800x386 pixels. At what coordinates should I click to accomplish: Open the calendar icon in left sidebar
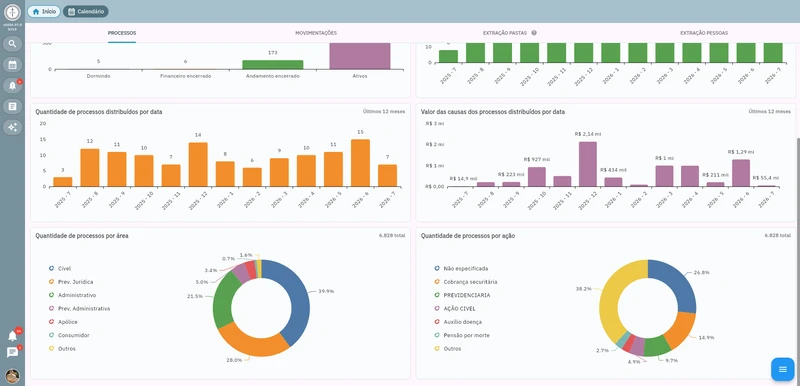pos(12,65)
